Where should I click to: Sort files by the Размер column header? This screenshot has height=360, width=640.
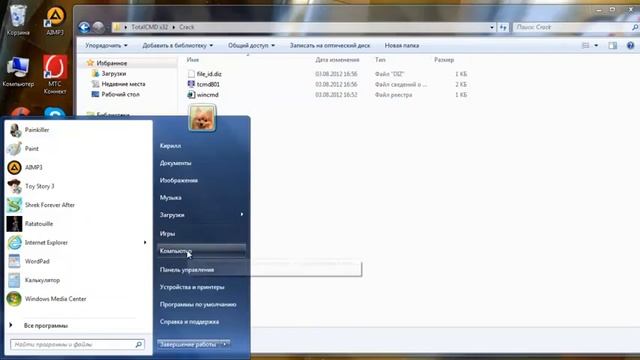click(444, 60)
